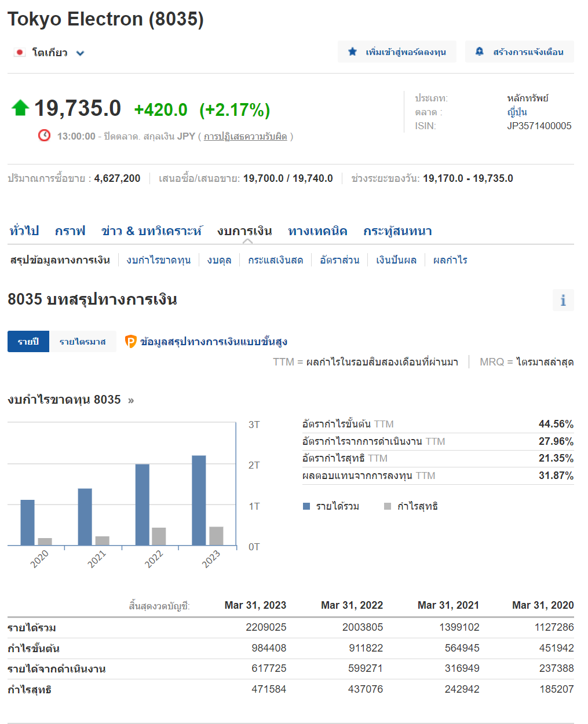
Task: Click the gray กำไรสุทธิ legend swatch
Action: coord(388,506)
